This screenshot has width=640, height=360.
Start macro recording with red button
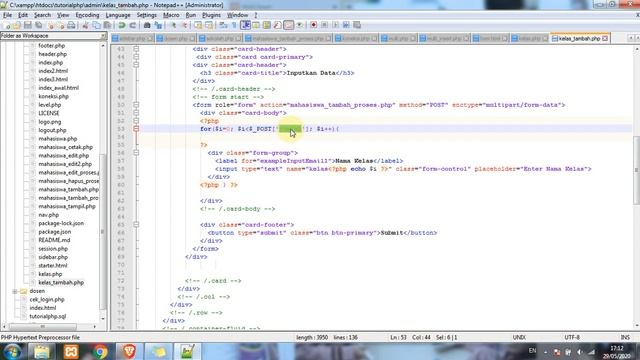(x=313, y=25)
